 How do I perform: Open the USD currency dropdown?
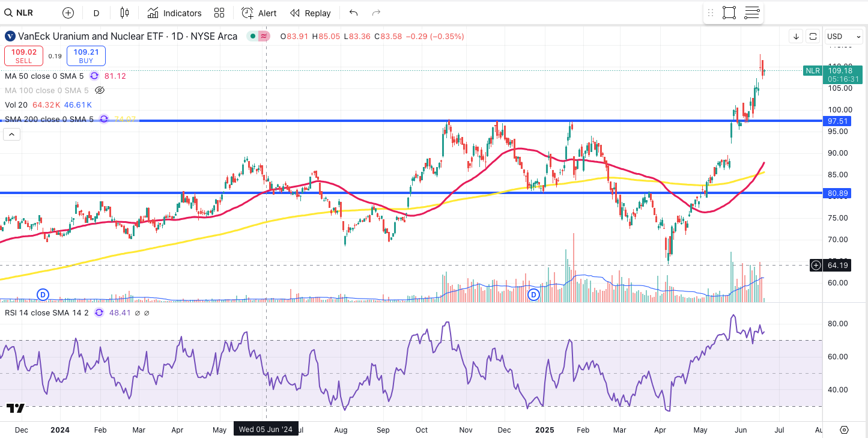[843, 36]
